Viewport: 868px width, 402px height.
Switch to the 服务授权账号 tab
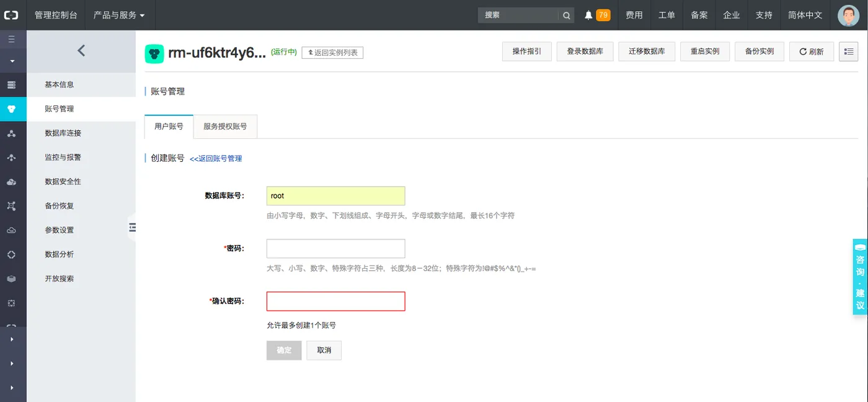pos(225,127)
